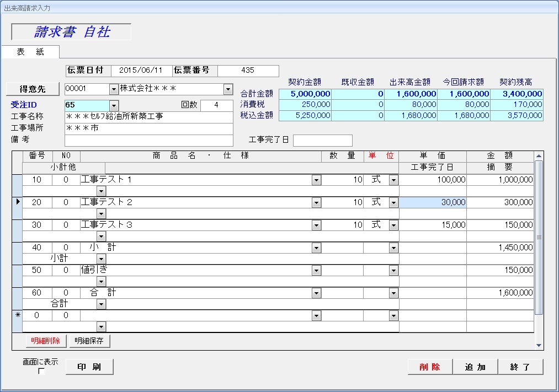Select the 単価 cell showing 30,000
The width and height of the screenshot is (559, 392).
pyautogui.click(x=433, y=202)
